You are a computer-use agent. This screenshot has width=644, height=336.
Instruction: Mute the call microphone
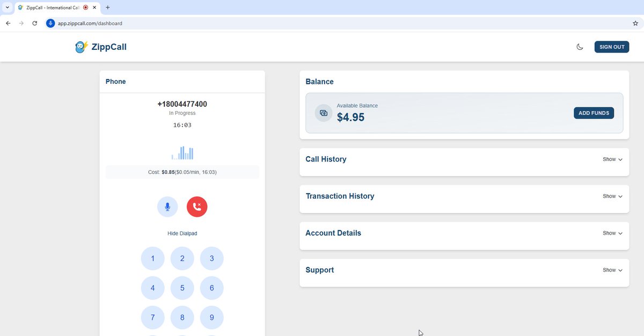point(167,207)
